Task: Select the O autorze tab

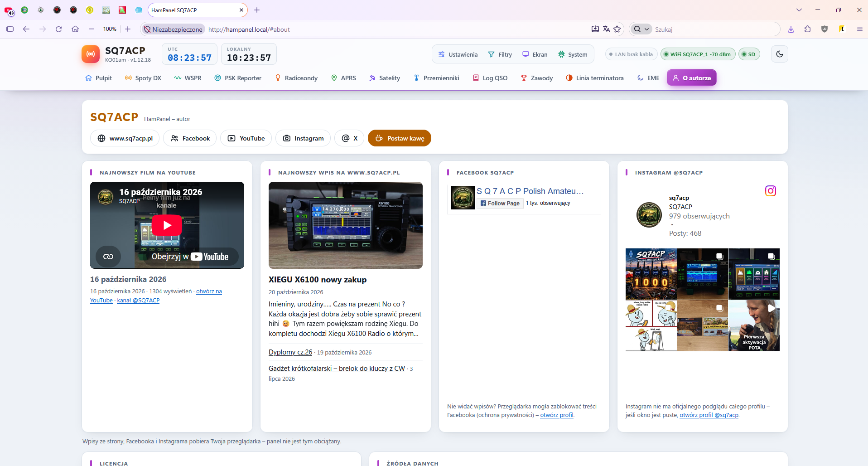Action: pyautogui.click(x=691, y=78)
